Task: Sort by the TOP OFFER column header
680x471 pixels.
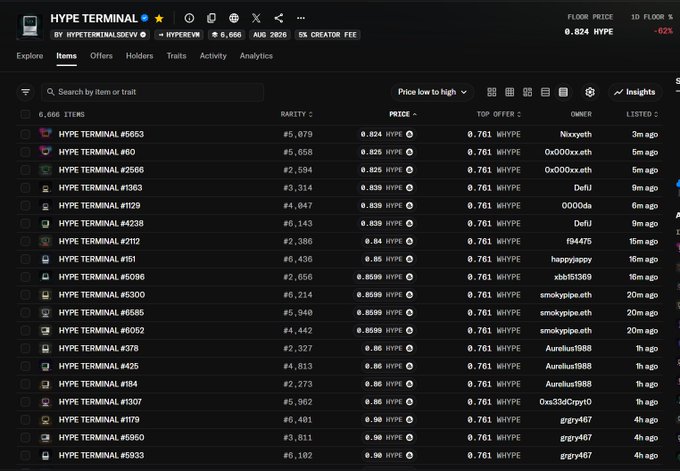Action: pyautogui.click(x=499, y=114)
